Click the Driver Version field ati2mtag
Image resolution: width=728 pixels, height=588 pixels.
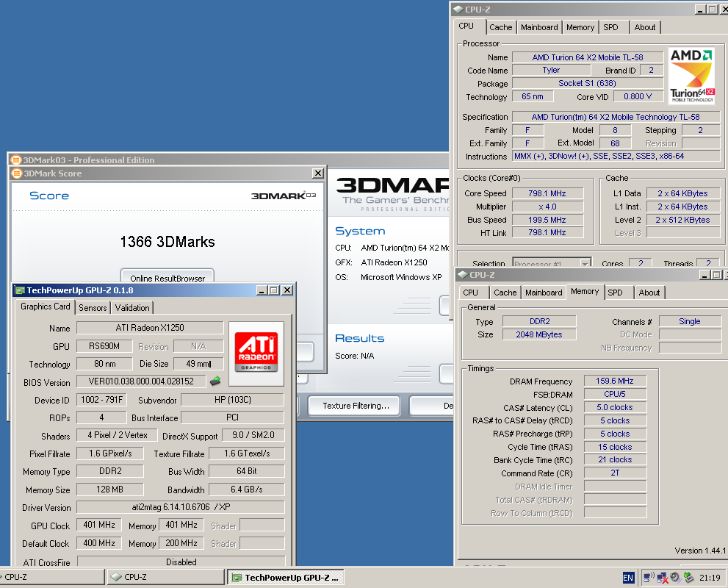(181, 506)
